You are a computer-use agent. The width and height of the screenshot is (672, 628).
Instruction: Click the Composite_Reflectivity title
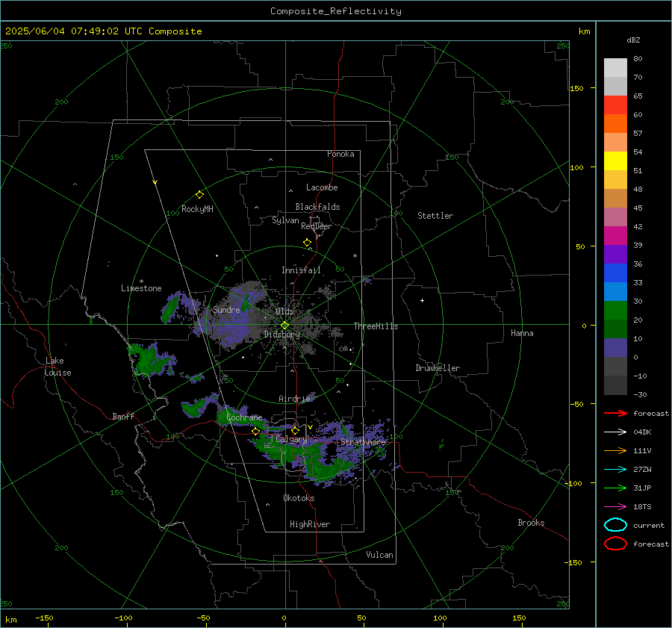point(336,11)
